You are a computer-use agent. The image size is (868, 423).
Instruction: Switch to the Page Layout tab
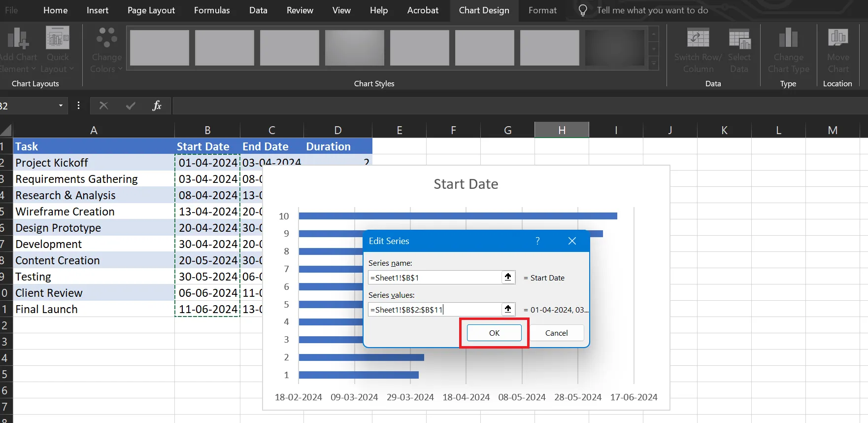[151, 10]
